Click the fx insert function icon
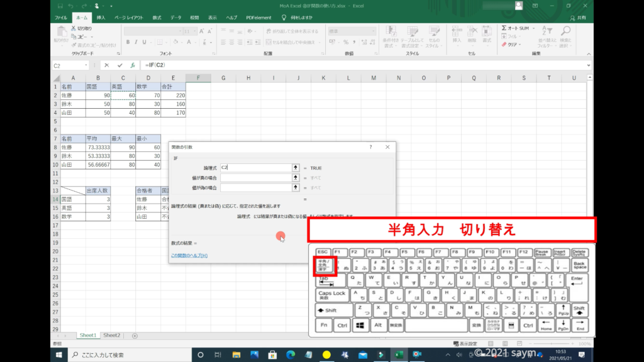Viewport: 644px width, 362px height. click(133, 65)
